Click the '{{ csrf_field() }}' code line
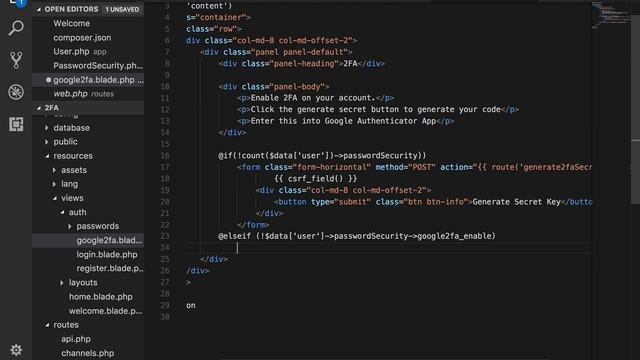The width and height of the screenshot is (640, 360). pos(316,179)
